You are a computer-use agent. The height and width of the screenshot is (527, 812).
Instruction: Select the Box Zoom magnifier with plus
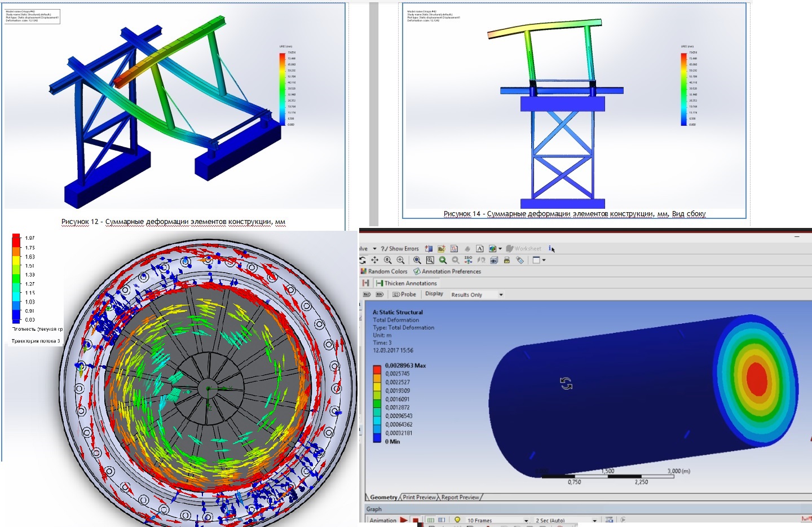400,260
